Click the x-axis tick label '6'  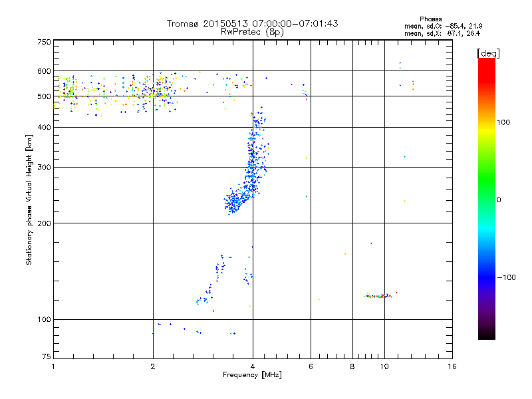click(311, 366)
